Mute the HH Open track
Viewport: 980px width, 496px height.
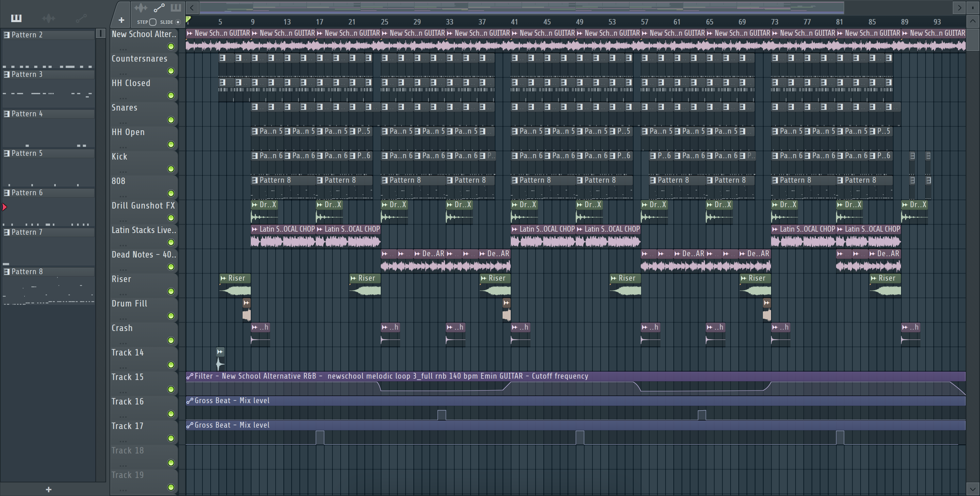[171, 145]
